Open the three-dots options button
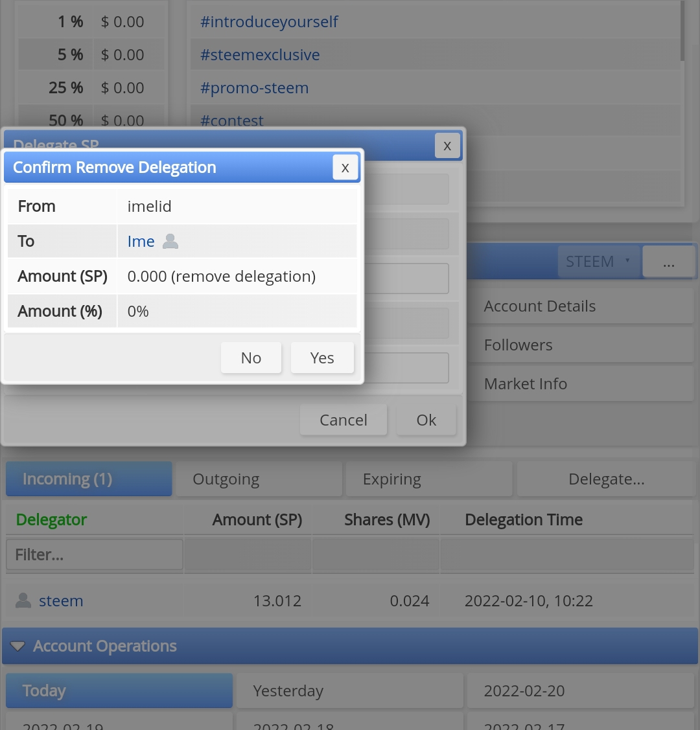The height and width of the screenshot is (730, 700). (669, 262)
